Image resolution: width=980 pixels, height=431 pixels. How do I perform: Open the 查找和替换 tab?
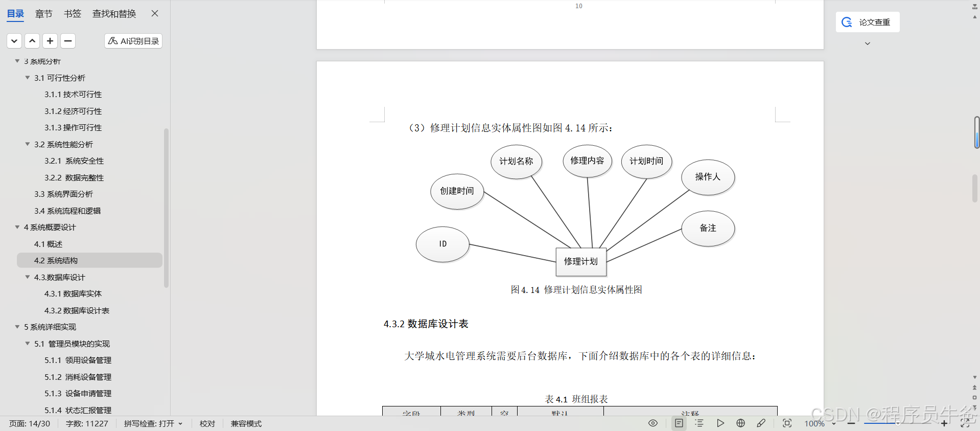point(114,14)
